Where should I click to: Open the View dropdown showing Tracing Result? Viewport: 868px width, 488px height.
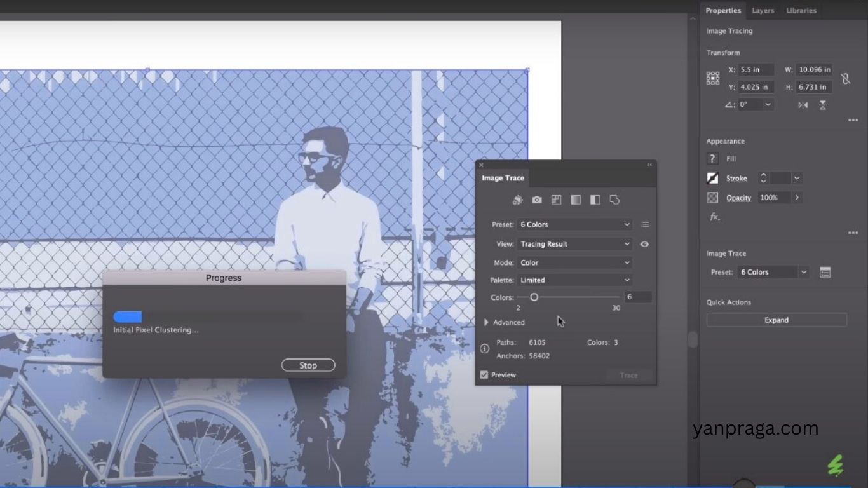[x=574, y=244]
